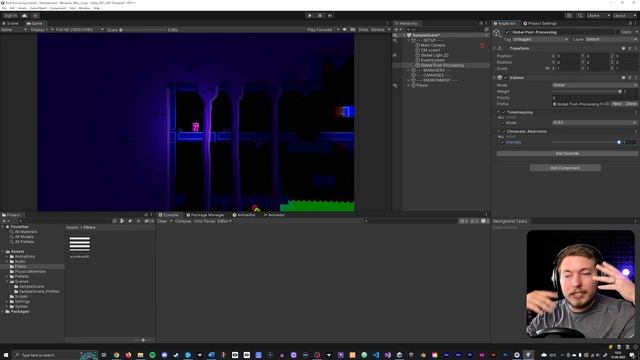Click the Hierarchy plus create button

397,29
